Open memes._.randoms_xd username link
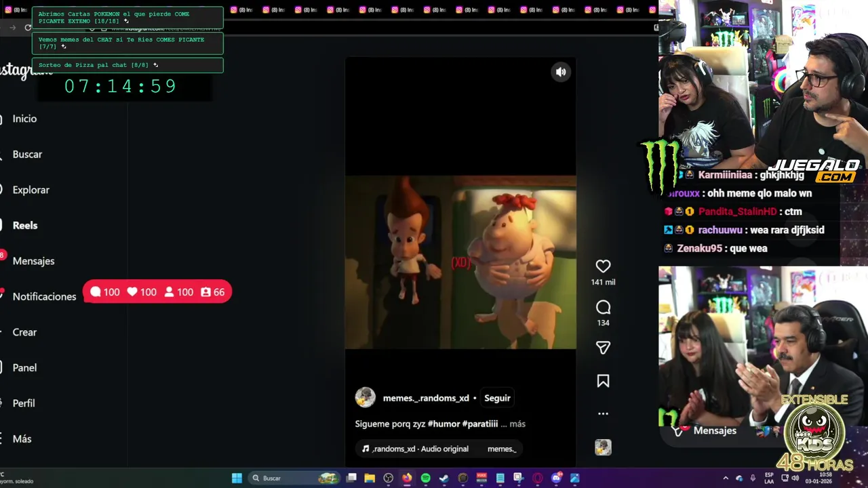This screenshot has height=488, width=868. click(426, 398)
